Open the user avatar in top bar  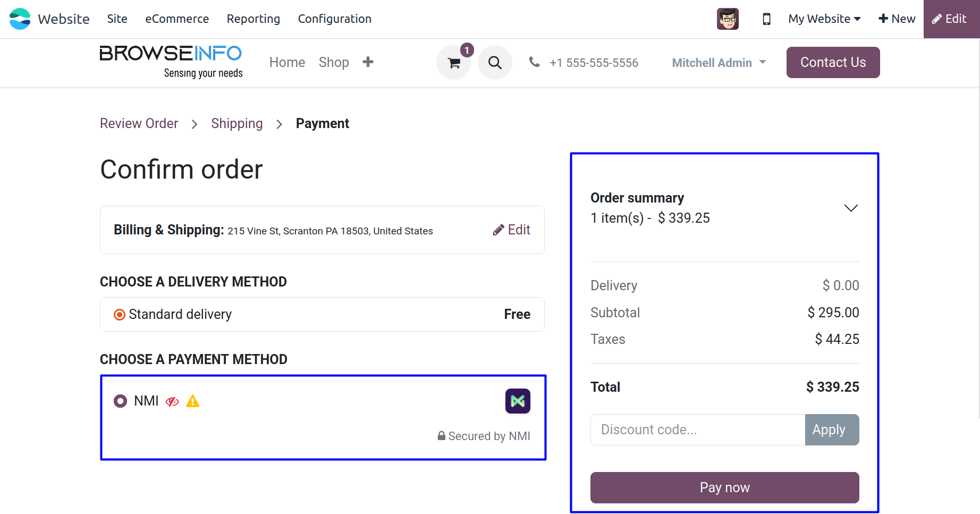[x=728, y=19]
